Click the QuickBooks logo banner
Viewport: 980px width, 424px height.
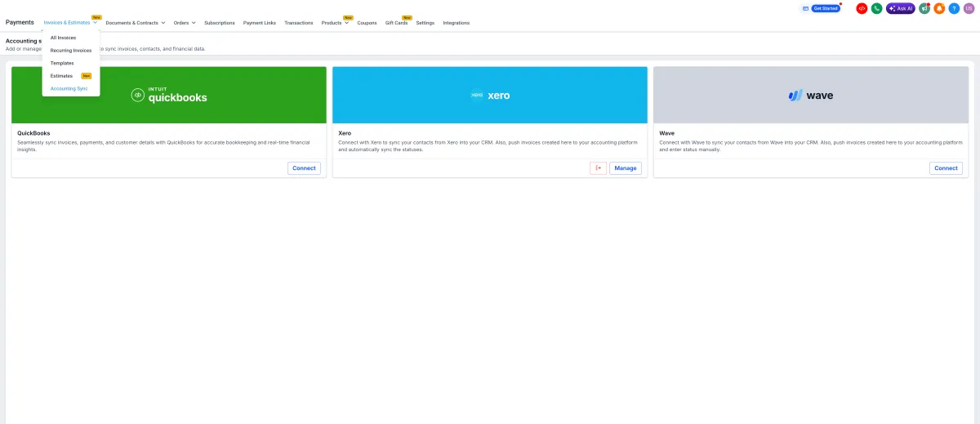169,95
